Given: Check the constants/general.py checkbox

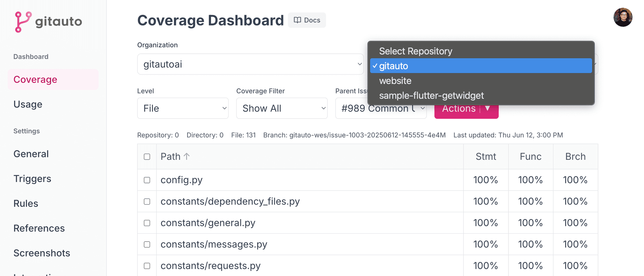Looking at the screenshot, I should [x=147, y=223].
